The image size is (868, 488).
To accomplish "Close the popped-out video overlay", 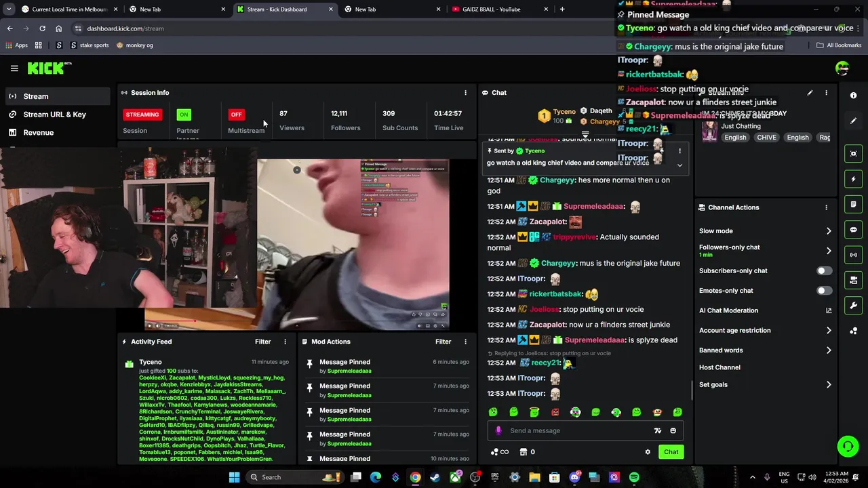I will tap(296, 169).
